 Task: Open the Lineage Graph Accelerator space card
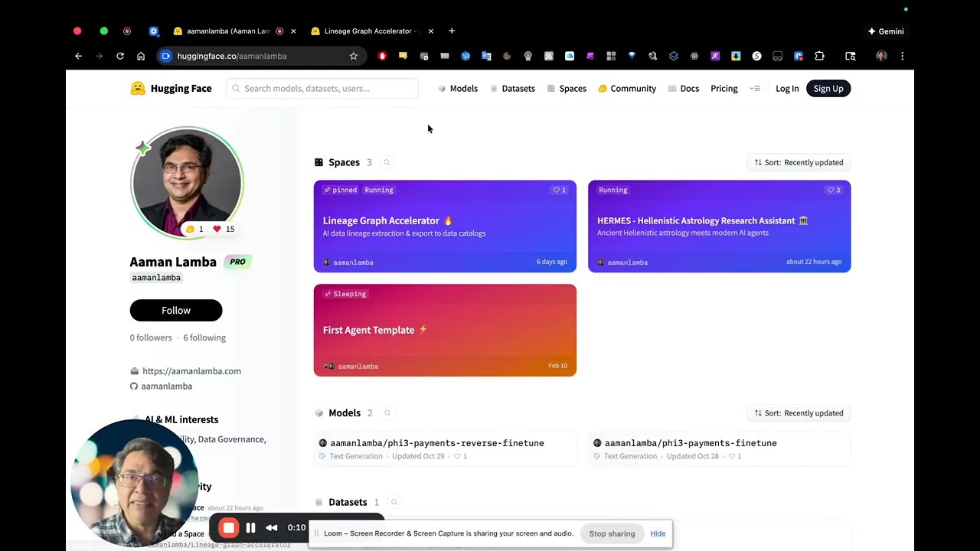(445, 226)
